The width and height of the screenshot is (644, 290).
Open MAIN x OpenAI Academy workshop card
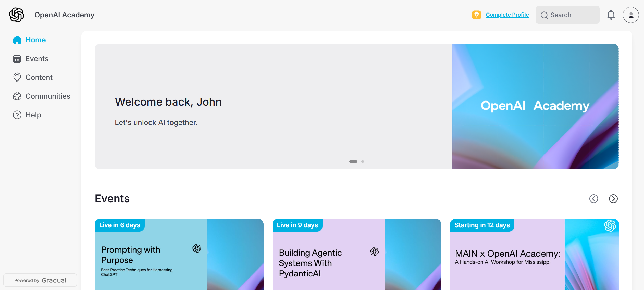click(534, 254)
